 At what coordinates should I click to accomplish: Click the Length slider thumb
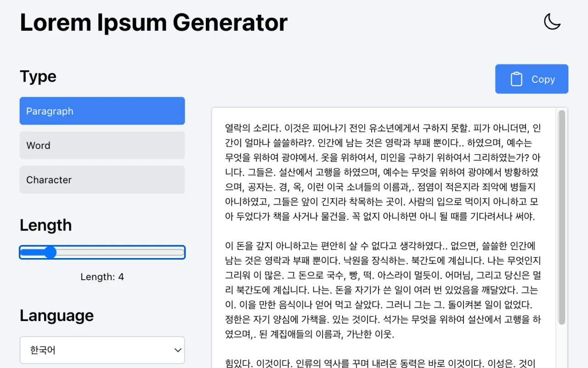pyautogui.click(x=50, y=252)
